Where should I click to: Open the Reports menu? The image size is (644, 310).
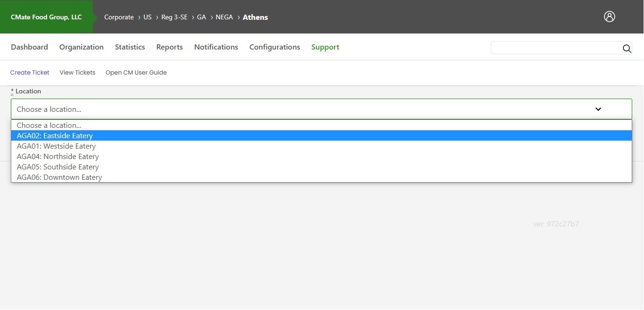tap(169, 47)
